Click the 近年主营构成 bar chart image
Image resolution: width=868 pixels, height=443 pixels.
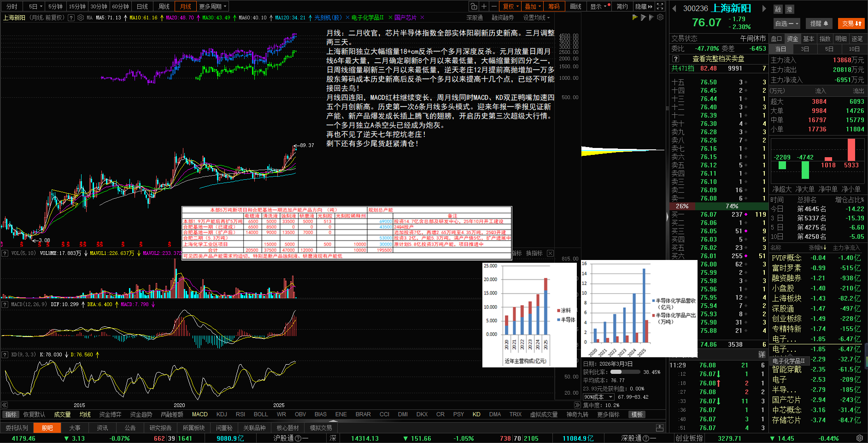529,315
